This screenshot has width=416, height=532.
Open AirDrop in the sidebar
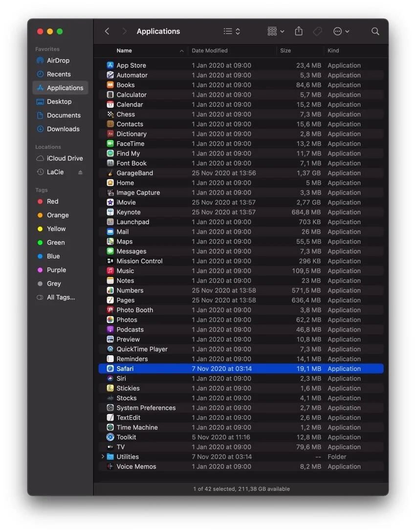click(60, 60)
